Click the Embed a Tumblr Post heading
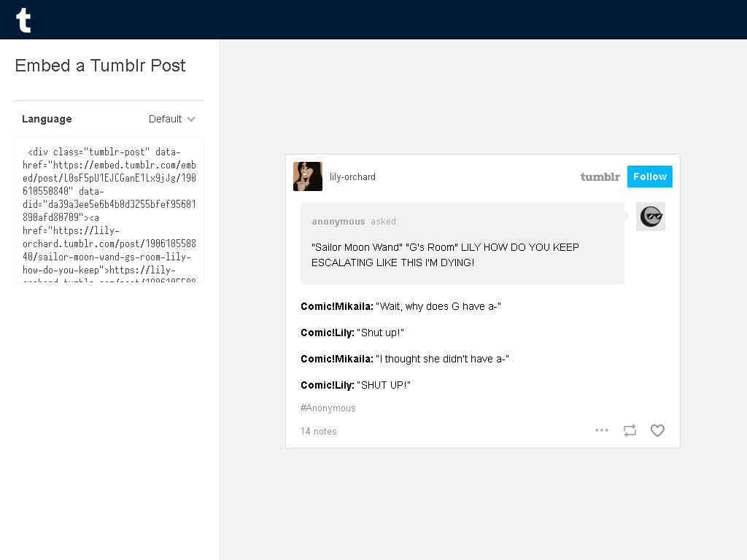The height and width of the screenshot is (560, 747). (x=100, y=66)
